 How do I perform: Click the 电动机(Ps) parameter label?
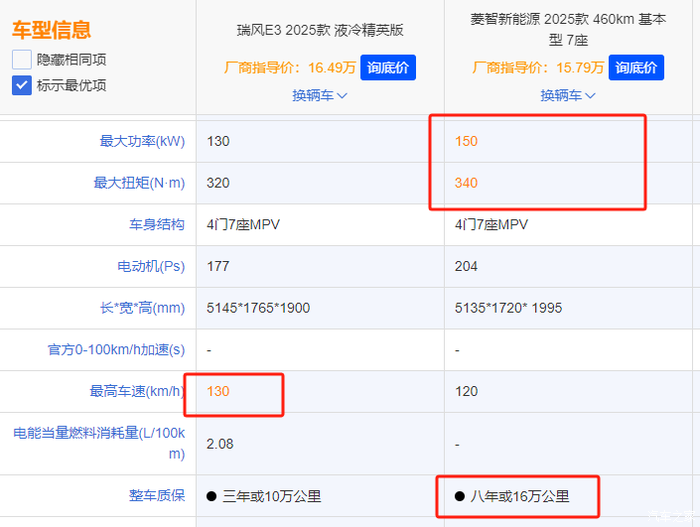pos(151,266)
